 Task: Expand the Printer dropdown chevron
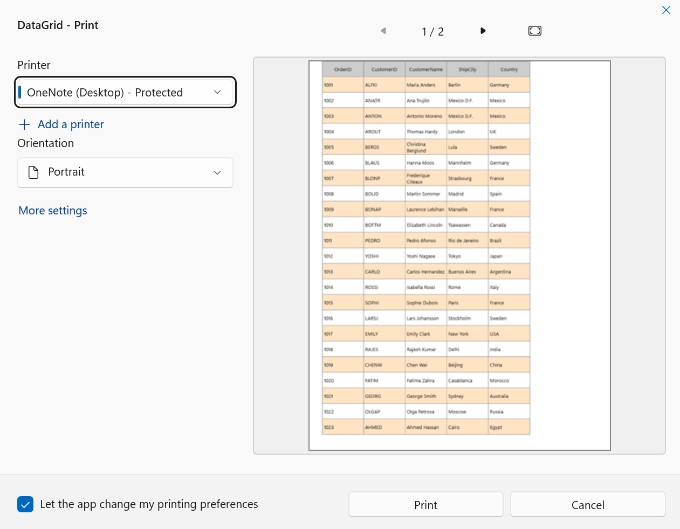tap(217, 92)
